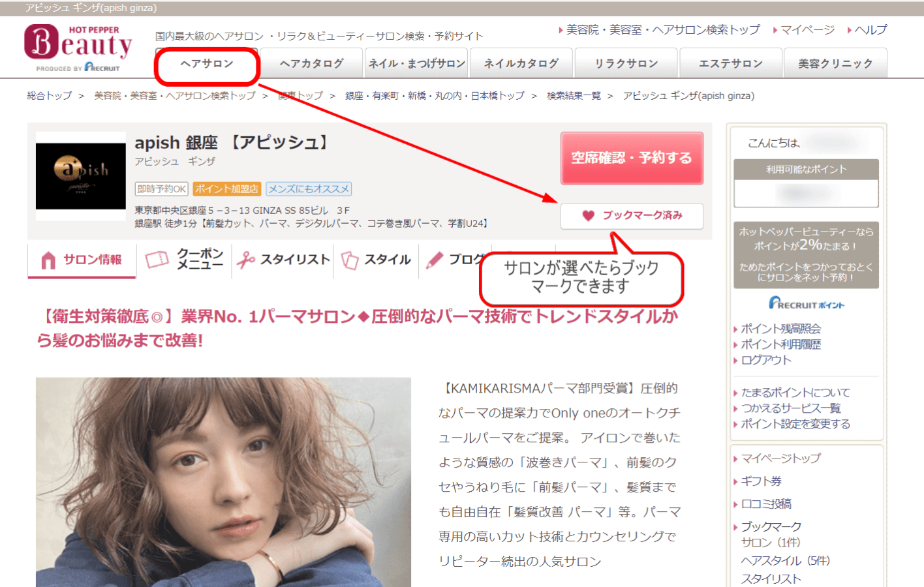
Task: Click the ポイントが2%たまる banner
Action: (807, 254)
